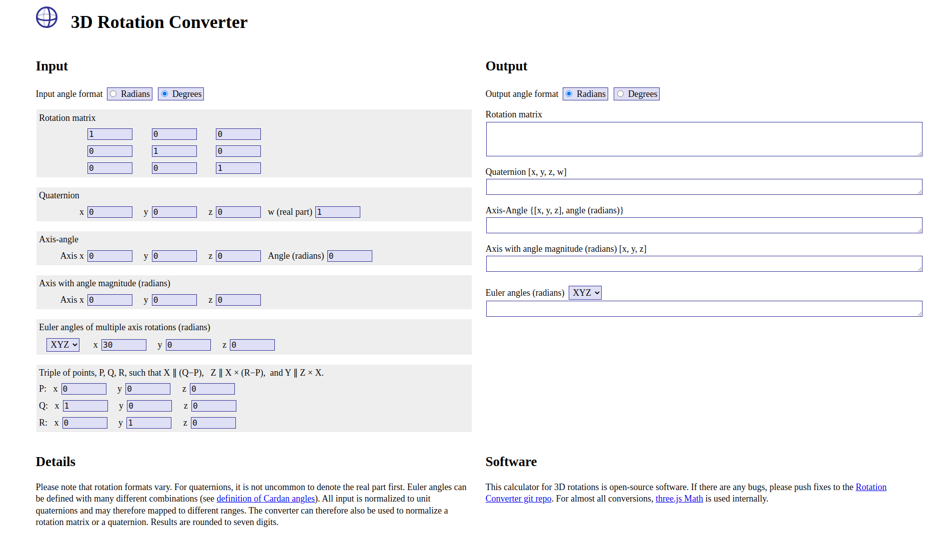The image size is (942, 560).
Task: Click the Euler angles z input field
Action: [x=252, y=345]
